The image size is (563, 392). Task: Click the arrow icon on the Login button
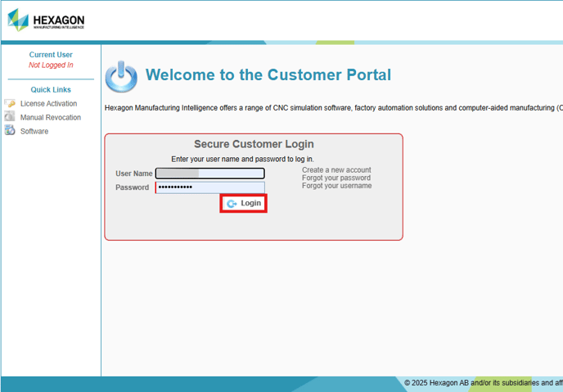click(x=232, y=204)
